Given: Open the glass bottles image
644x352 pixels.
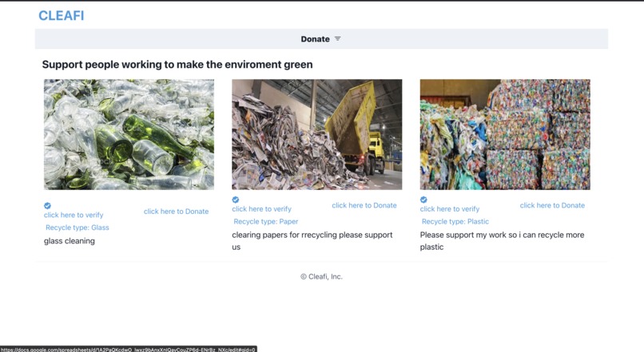Looking at the screenshot, I should pyautogui.click(x=129, y=134).
